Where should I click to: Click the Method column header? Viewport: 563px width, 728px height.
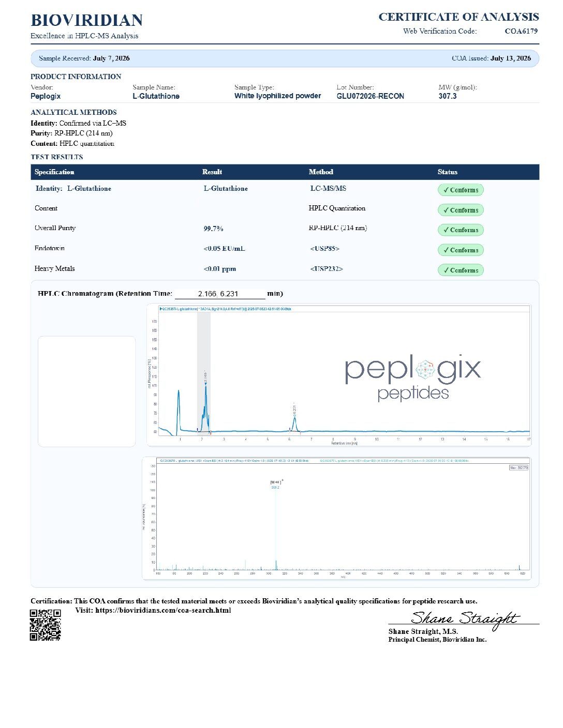321,172
